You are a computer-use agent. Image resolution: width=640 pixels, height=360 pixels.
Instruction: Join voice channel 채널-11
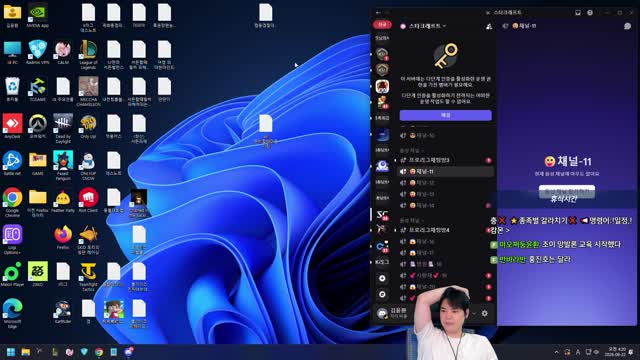tap(446, 171)
